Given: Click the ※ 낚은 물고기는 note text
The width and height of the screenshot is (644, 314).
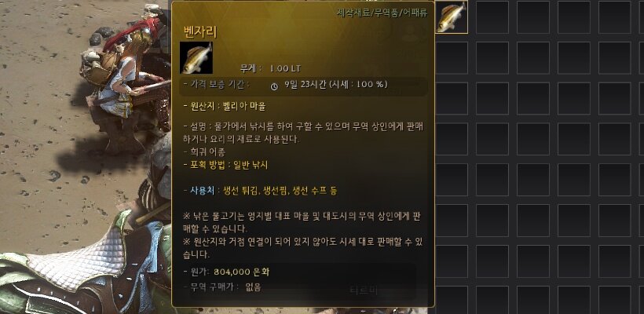Looking at the screenshot, I should 303,221.
